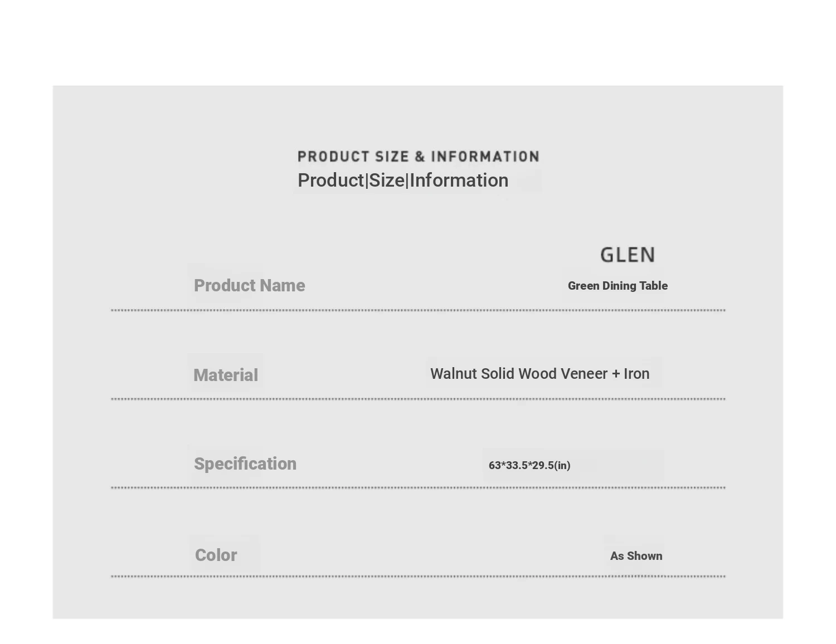Click the word Information in the subtitle
The image size is (836, 644).
[x=459, y=180]
